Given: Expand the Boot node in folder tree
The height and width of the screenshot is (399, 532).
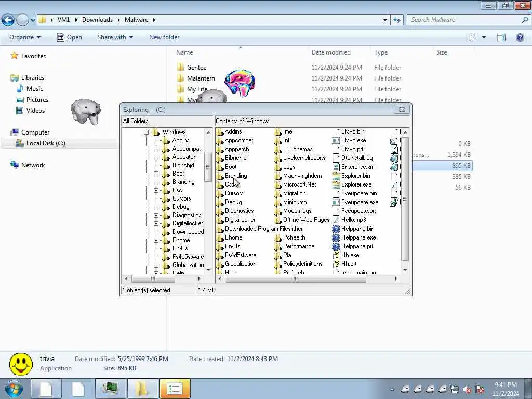Looking at the screenshot, I should [x=156, y=174].
